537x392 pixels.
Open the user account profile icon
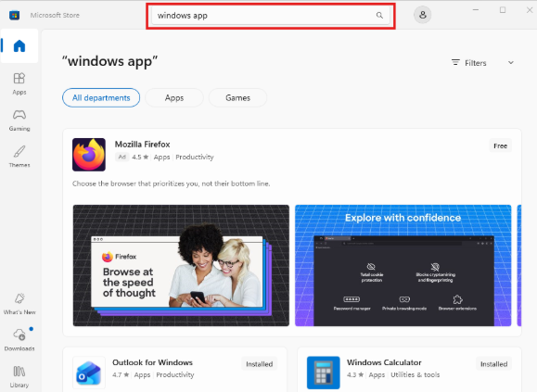pos(423,15)
